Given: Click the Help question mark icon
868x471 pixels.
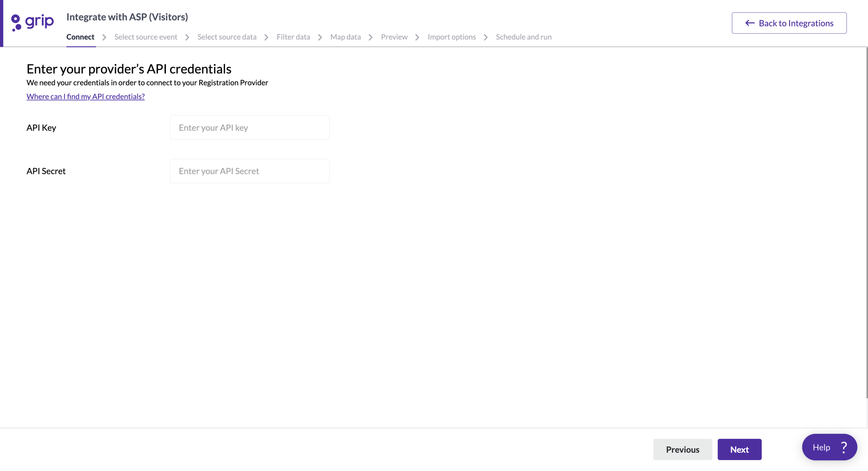Looking at the screenshot, I should coord(844,447).
